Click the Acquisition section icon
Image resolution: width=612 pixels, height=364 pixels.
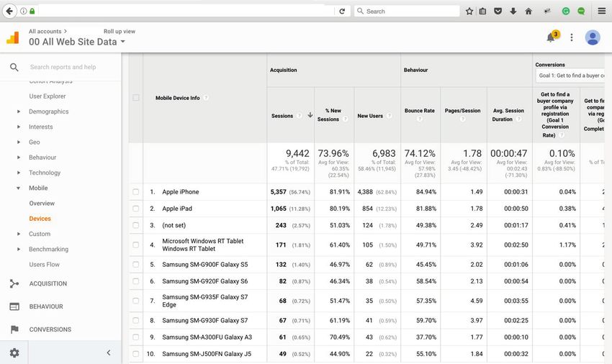pos(14,283)
